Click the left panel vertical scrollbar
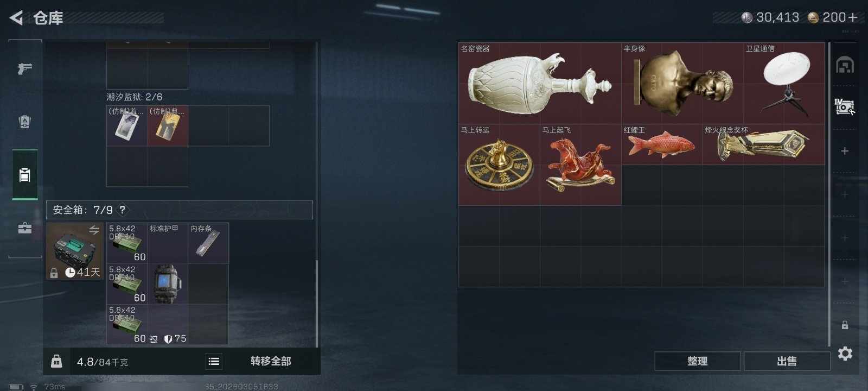This screenshot has width=868, height=391. pos(317,304)
